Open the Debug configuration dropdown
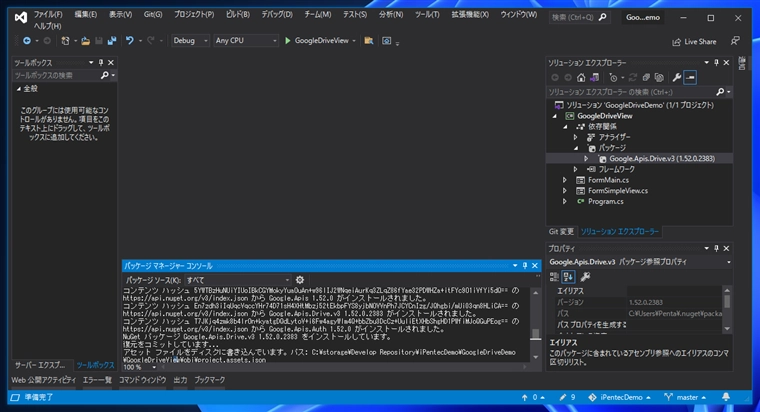This screenshot has height=412, width=760. 190,41
